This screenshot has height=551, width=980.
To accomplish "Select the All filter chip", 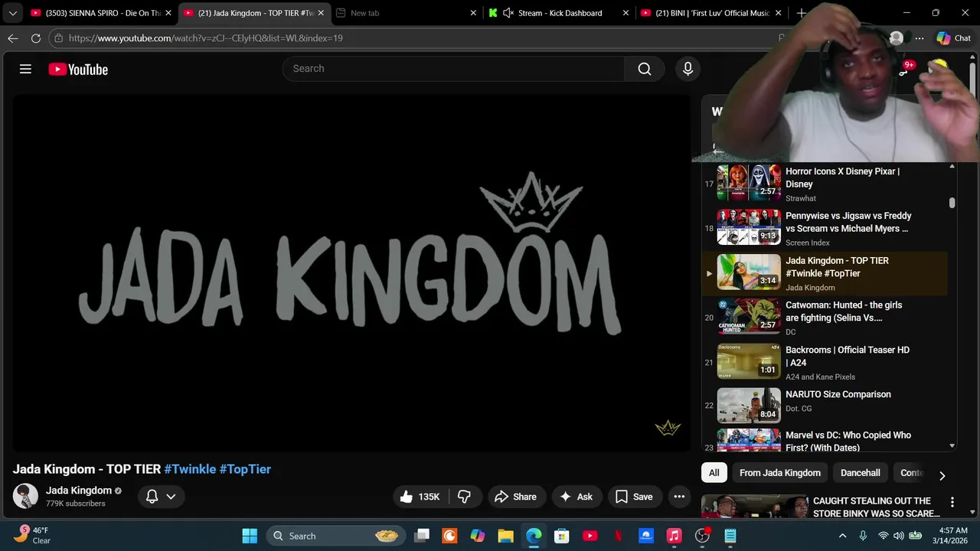I will [x=714, y=473].
